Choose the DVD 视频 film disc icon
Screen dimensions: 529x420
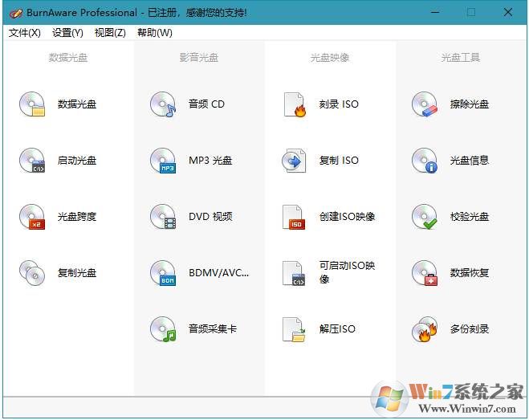coord(163,217)
